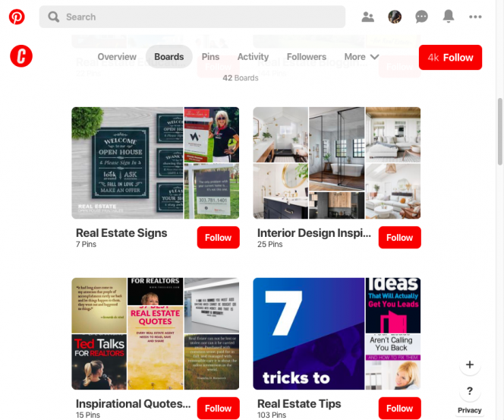Follow the Interior Design Inspiration board

pyautogui.click(x=399, y=237)
